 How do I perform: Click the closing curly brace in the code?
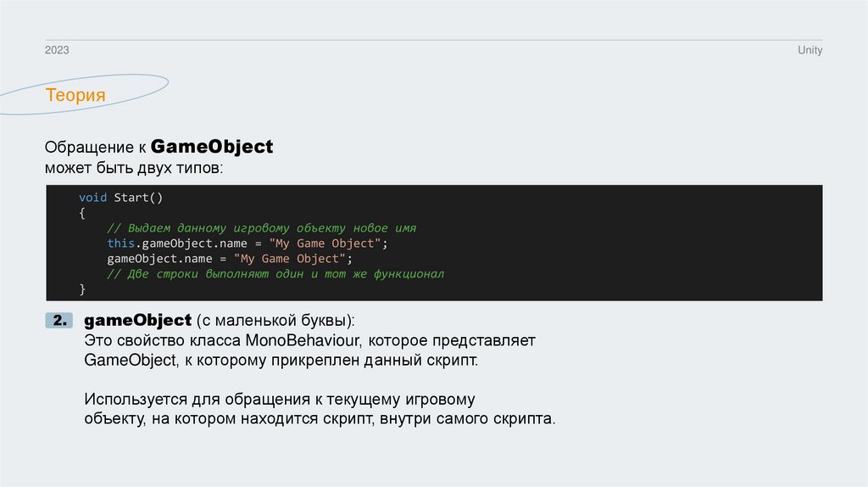point(82,289)
